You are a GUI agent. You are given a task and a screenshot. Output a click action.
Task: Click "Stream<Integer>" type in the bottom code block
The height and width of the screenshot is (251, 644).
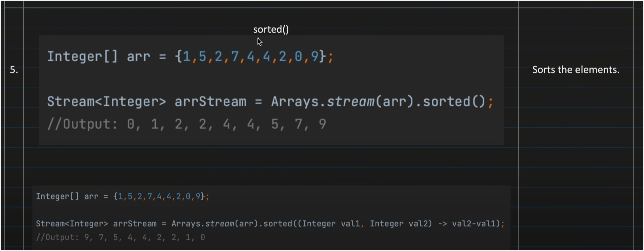(x=72, y=224)
